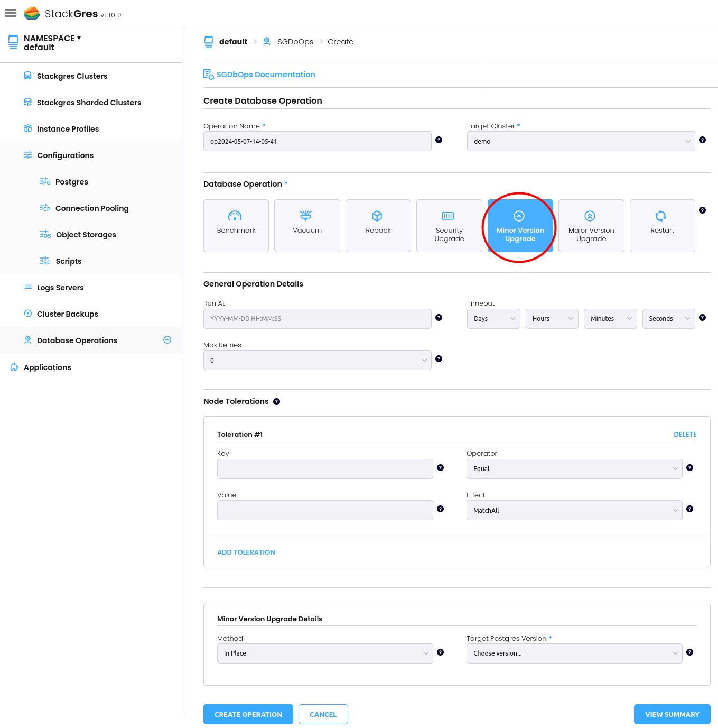Choose the Vacuum operation card
718x728 pixels.
(x=307, y=226)
